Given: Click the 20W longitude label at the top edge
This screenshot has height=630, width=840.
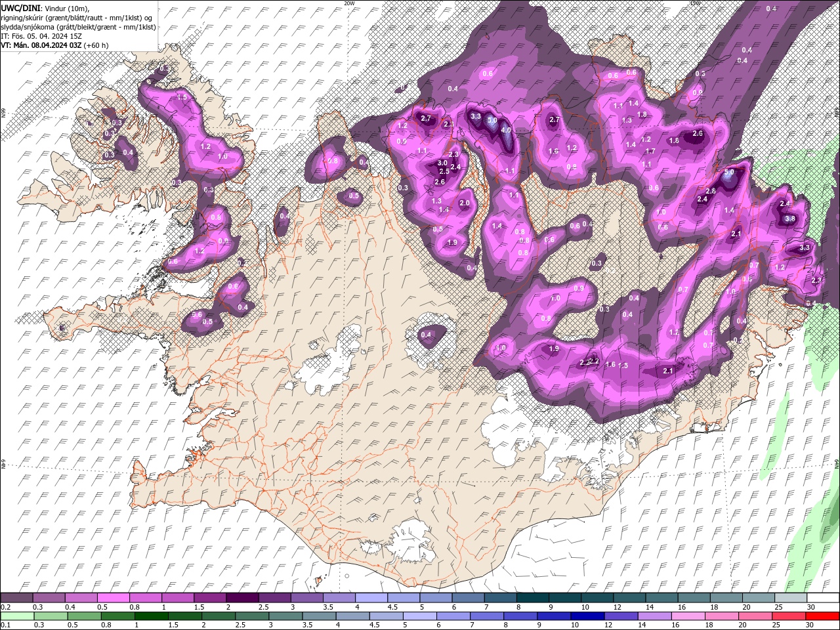Looking at the screenshot, I should [x=349, y=3].
